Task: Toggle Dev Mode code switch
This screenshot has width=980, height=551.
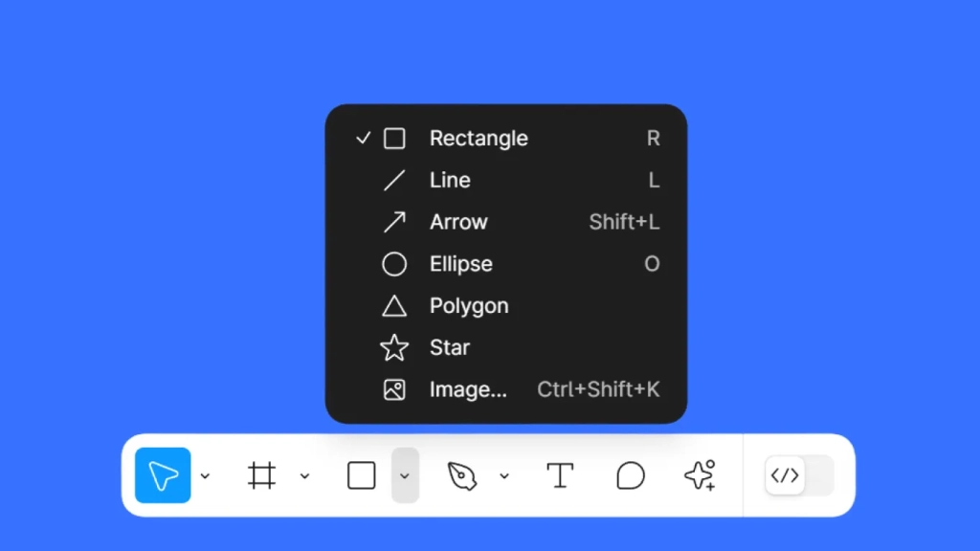Action: pos(799,475)
